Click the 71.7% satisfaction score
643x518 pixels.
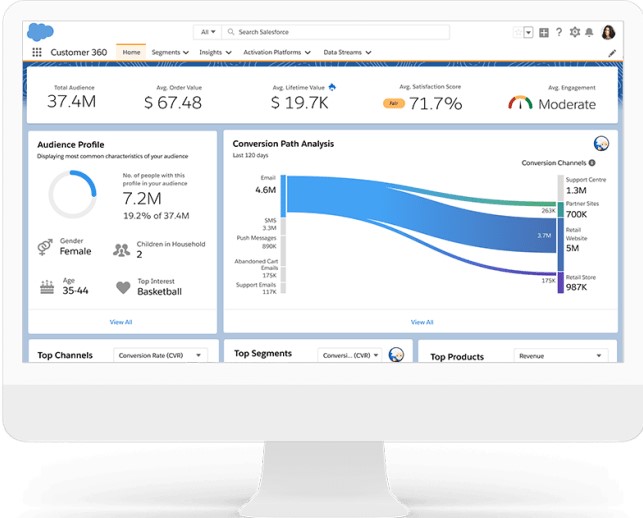tap(436, 103)
